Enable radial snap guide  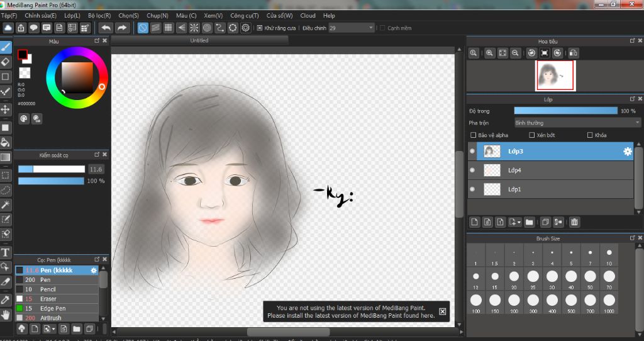[194, 28]
